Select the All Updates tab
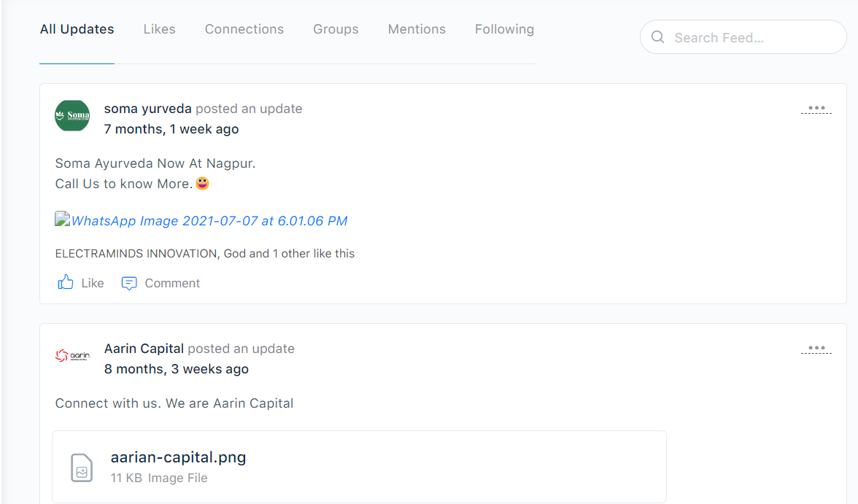Image resolution: width=858 pixels, height=504 pixels. click(x=77, y=29)
